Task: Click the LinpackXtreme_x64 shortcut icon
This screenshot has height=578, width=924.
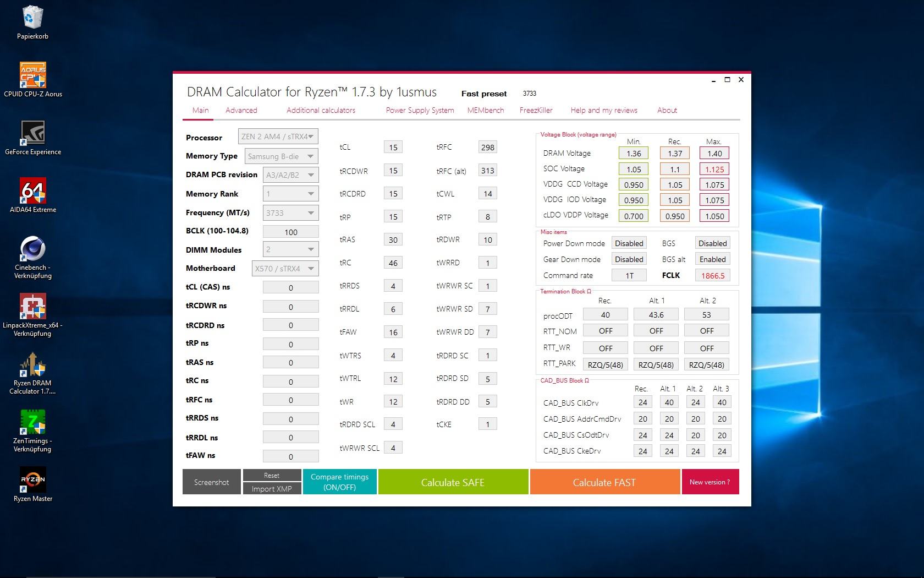Action: coord(32,315)
